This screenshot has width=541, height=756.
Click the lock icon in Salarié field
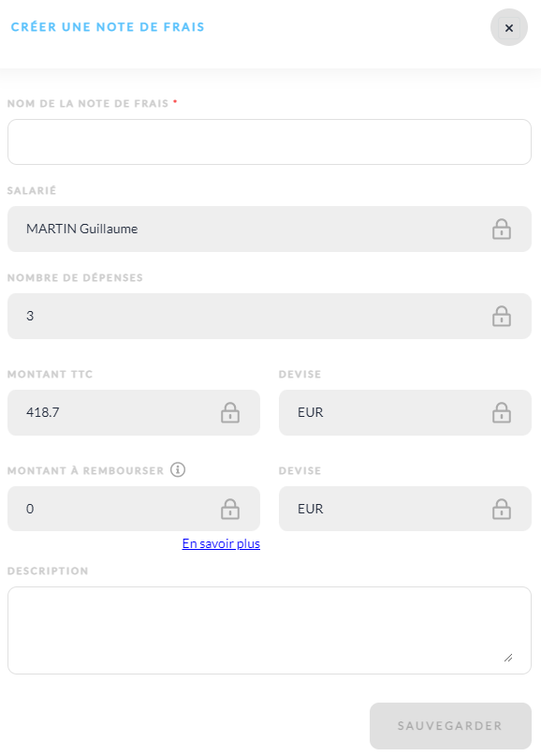pyautogui.click(x=501, y=229)
